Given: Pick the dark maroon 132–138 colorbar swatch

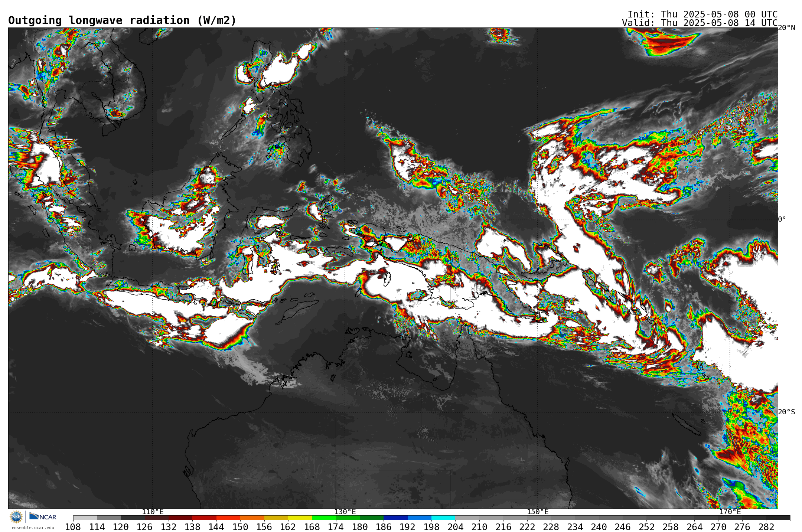Looking at the screenshot, I should point(180,518).
